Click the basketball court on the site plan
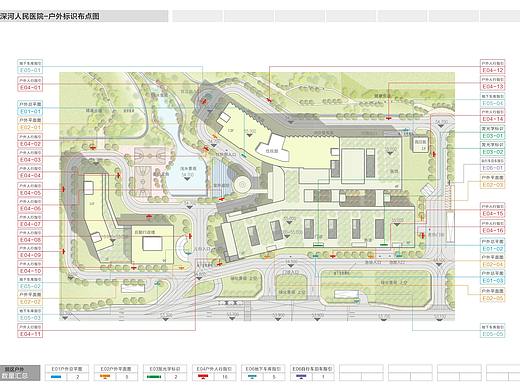This screenshot has height=390, width=520. (150, 155)
